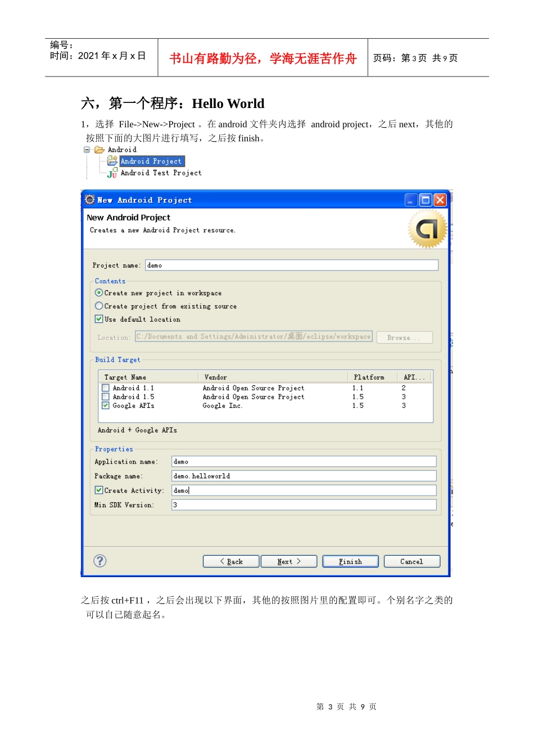
Task: Maximize the New Android Project dialog
Action: point(426,200)
